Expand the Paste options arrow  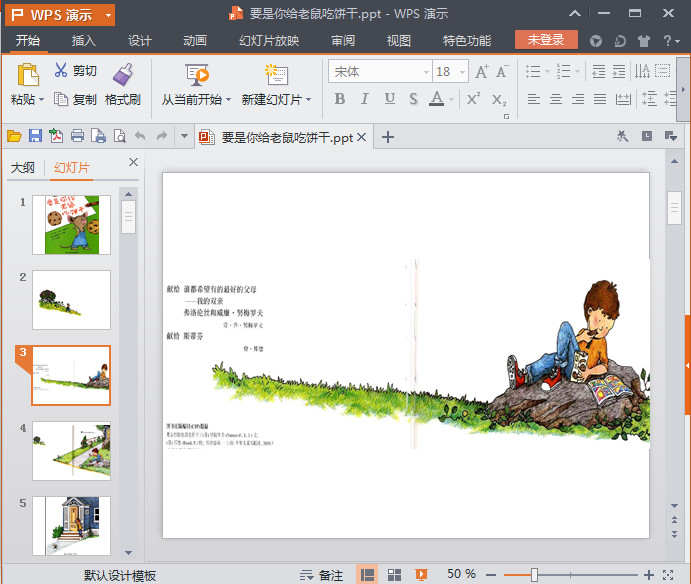[x=41, y=100]
